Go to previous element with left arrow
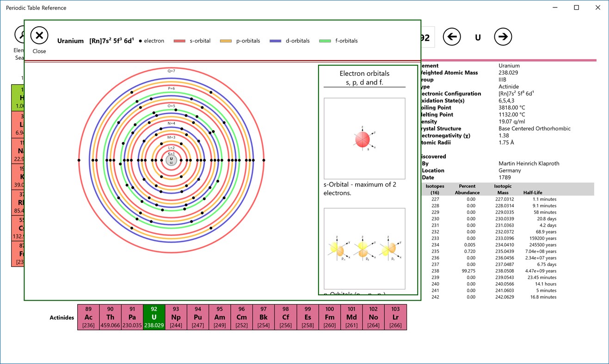Viewport: 609px width, 364px height. (452, 37)
